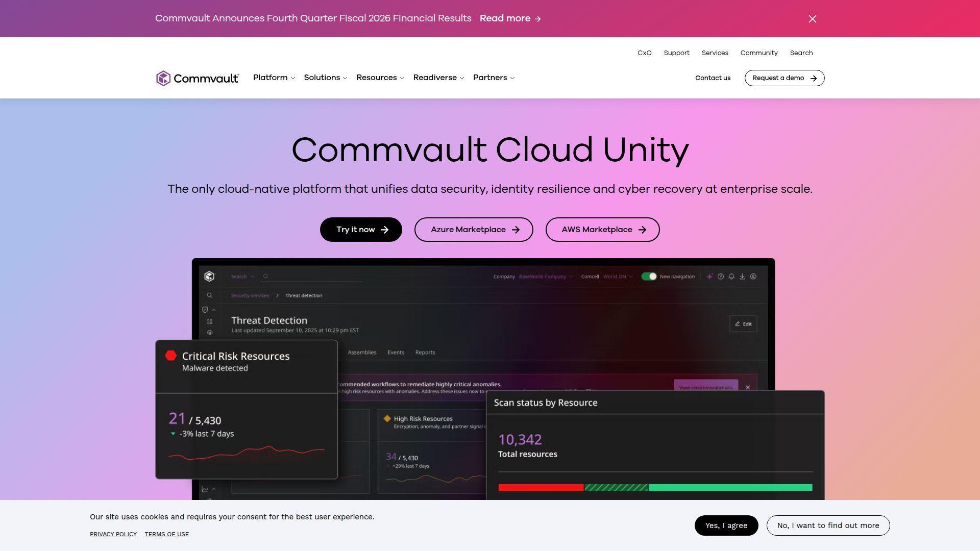Click the Critical Risk red trend line chart
The height and width of the screenshot is (551, 980).
click(247, 453)
